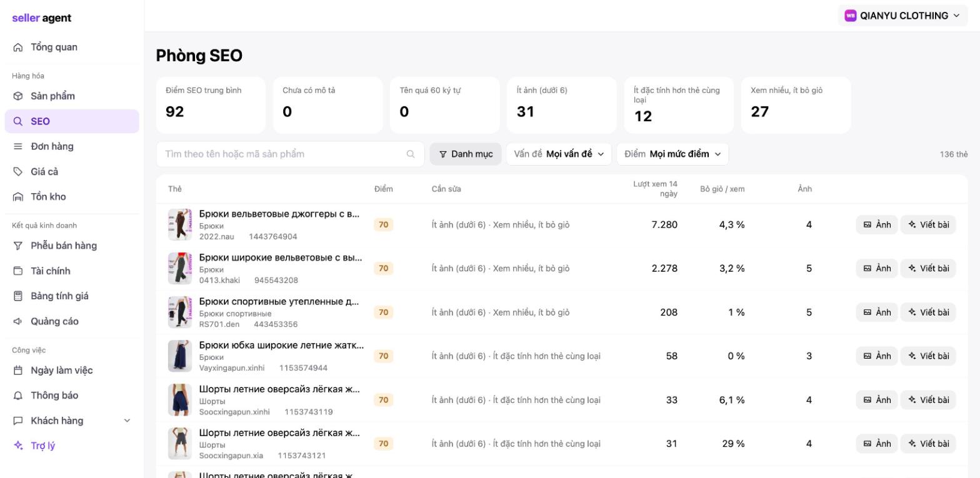The height and width of the screenshot is (478, 980).
Task: Open Tồn kho warehouse icon
Action: (18, 197)
